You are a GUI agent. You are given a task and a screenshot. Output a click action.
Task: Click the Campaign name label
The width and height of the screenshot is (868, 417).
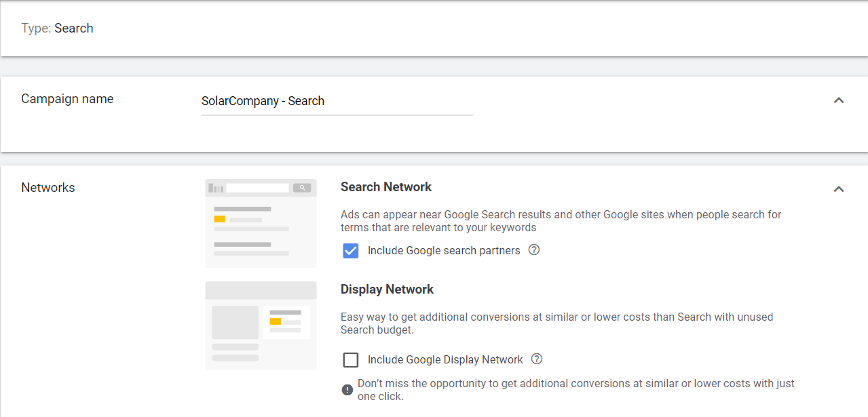67,98
